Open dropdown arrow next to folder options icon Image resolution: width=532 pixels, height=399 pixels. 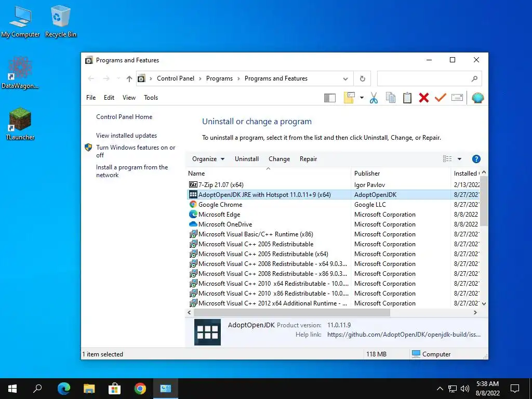362,98
